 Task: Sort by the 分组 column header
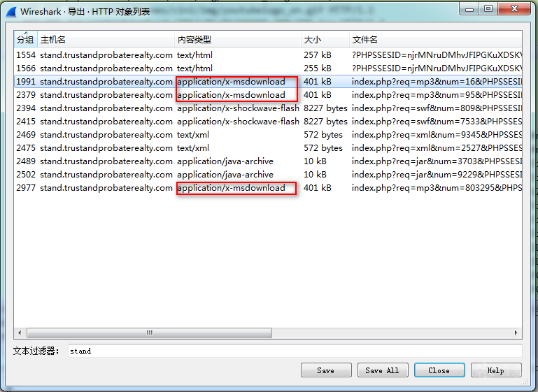coord(26,39)
